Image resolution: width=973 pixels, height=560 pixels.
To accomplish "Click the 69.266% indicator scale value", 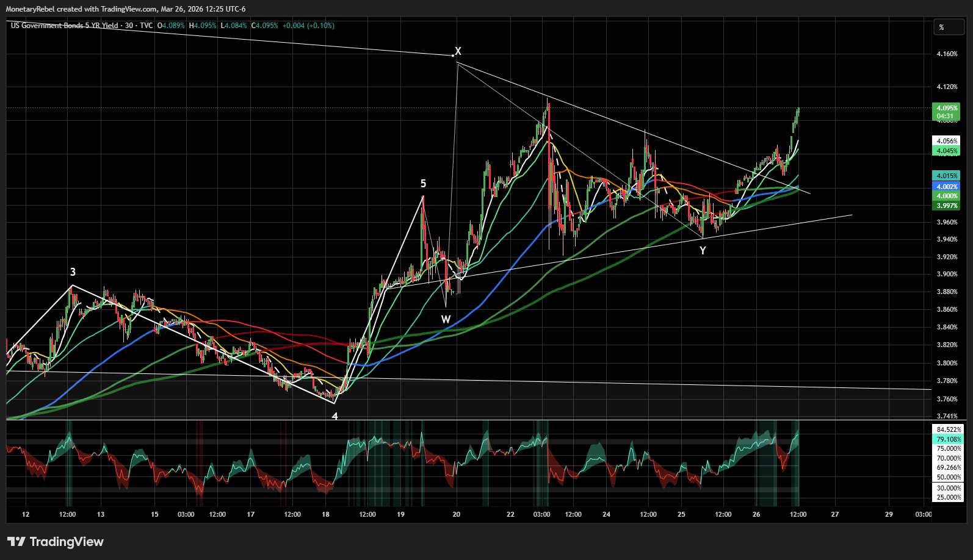I will pyautogui.click(x=949, y=467).
